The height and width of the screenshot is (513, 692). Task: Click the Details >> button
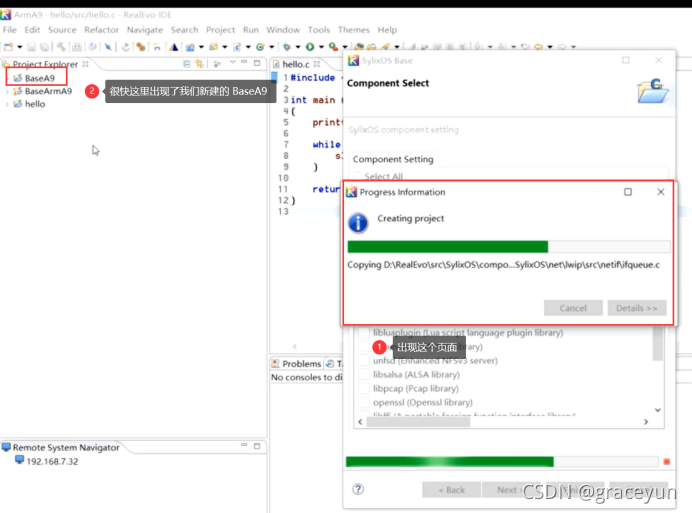pyautogui.click(x=636, y=308)
